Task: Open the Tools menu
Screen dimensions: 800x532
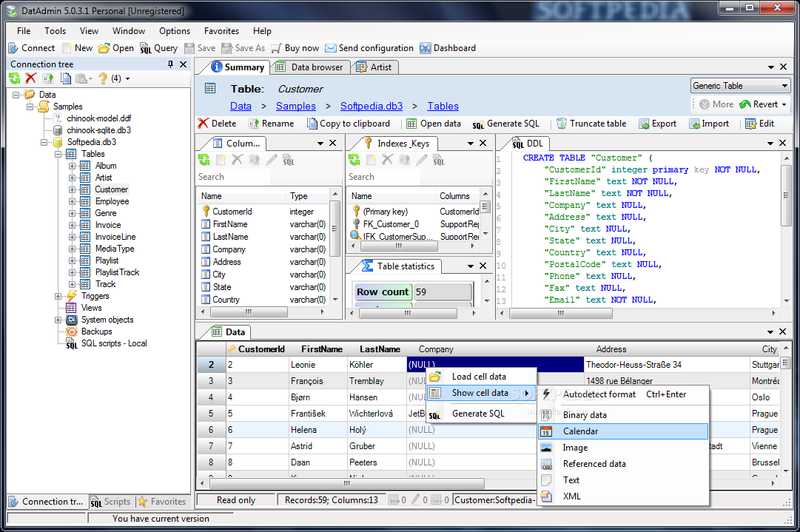Action: (55, 31)
